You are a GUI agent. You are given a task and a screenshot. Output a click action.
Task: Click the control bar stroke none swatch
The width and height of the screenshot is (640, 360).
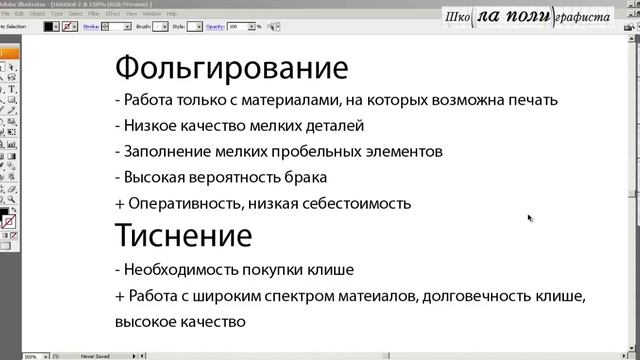point(67,27)
